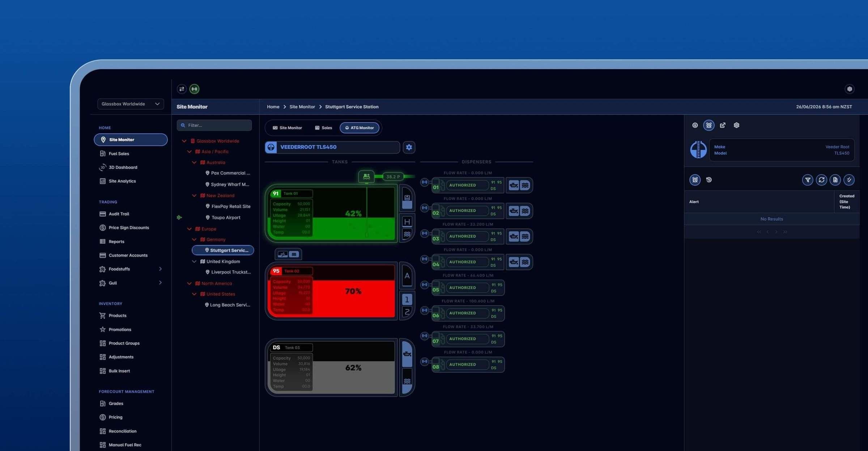Viewport: 868px width, 451px height.
Task: Click the H icon beside Tank 01
Action: pyautogui.click(x=407, y=222)
